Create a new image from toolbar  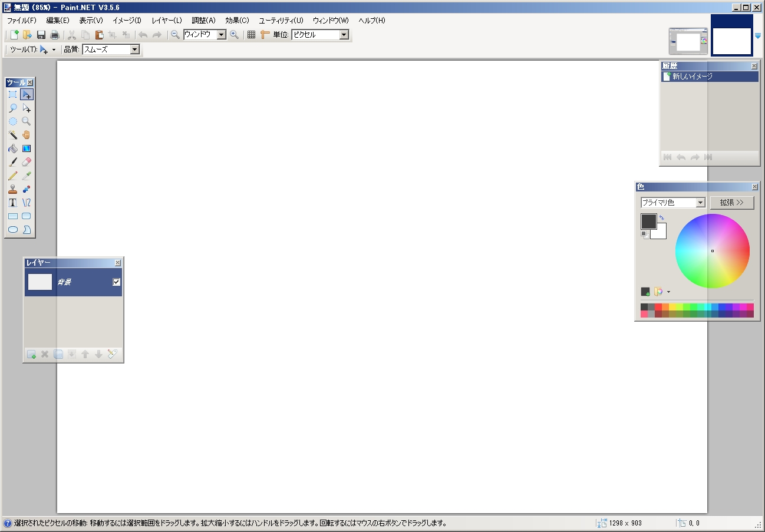pos(15,35)
